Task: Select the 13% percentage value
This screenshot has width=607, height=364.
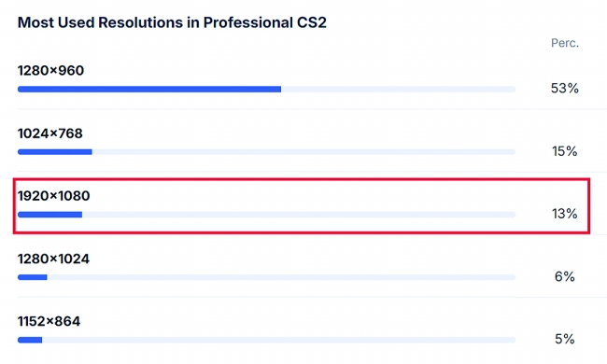Action: tap(564, 214)
